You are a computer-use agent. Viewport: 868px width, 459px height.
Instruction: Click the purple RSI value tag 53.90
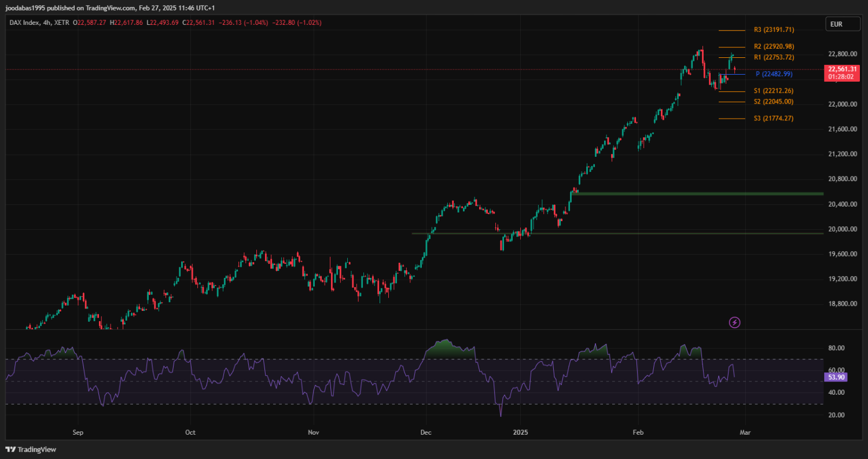tap(836, 377)
